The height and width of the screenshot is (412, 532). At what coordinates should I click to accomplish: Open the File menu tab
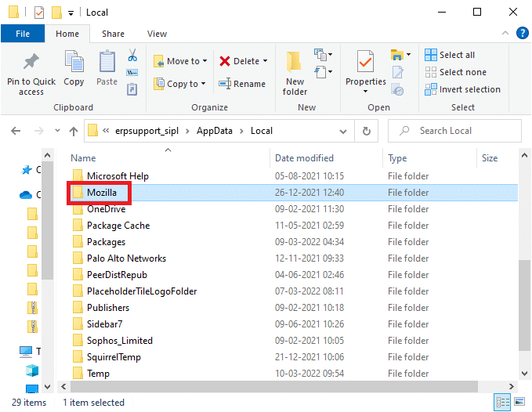(23, 34)
